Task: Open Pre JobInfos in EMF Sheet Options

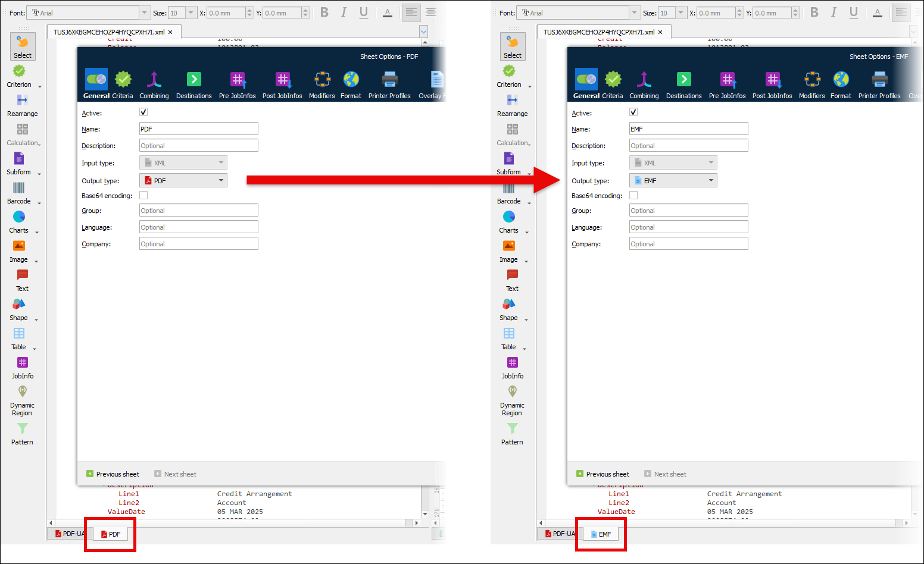Action: pyautogui.click(x=728, y=84)
